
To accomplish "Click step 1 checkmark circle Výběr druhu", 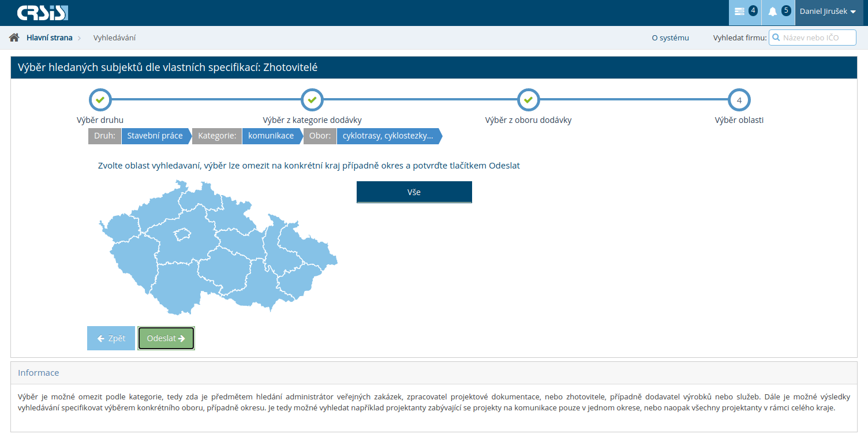I will [100, 100].
